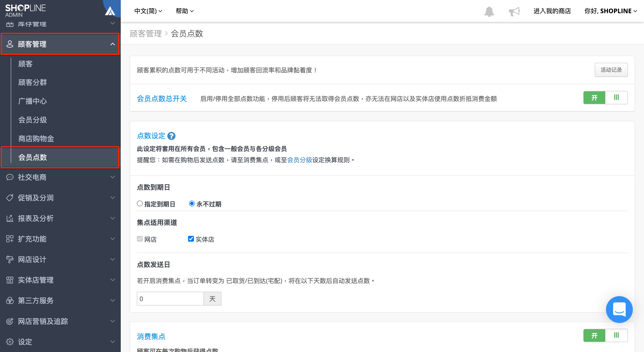644x352 pixels.
Task: Open the 中文(简) language dropdown
Action: [x=148, y=11]
